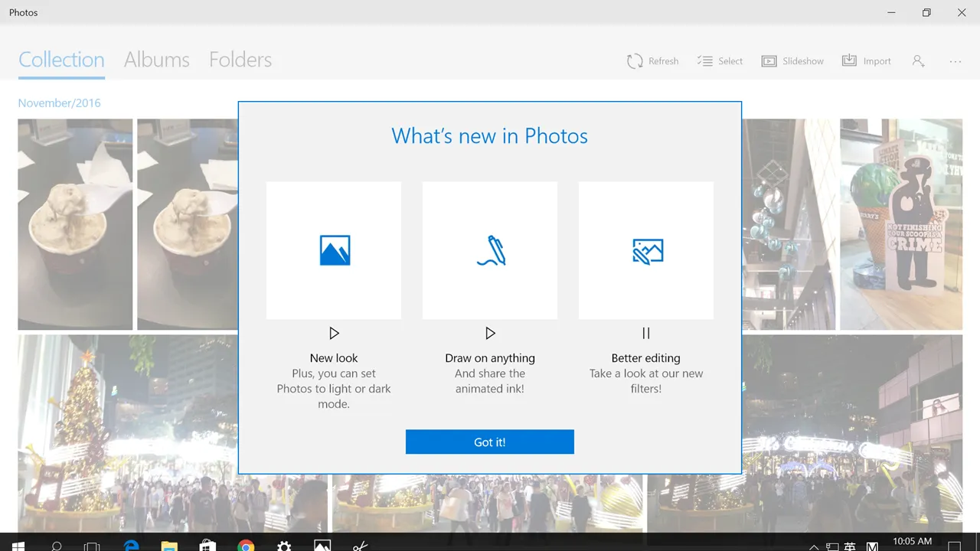
Task: Click the Import button
Action: click(x=867, y=61)
